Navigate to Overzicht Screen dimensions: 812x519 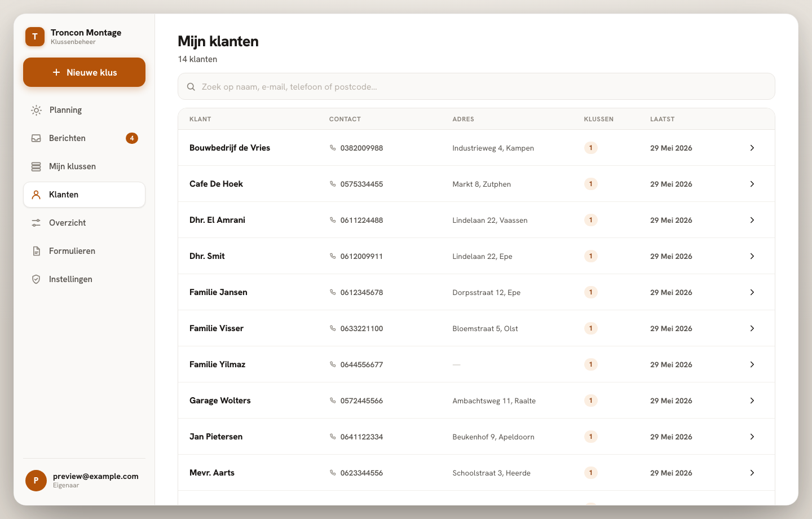coord(84,223)
